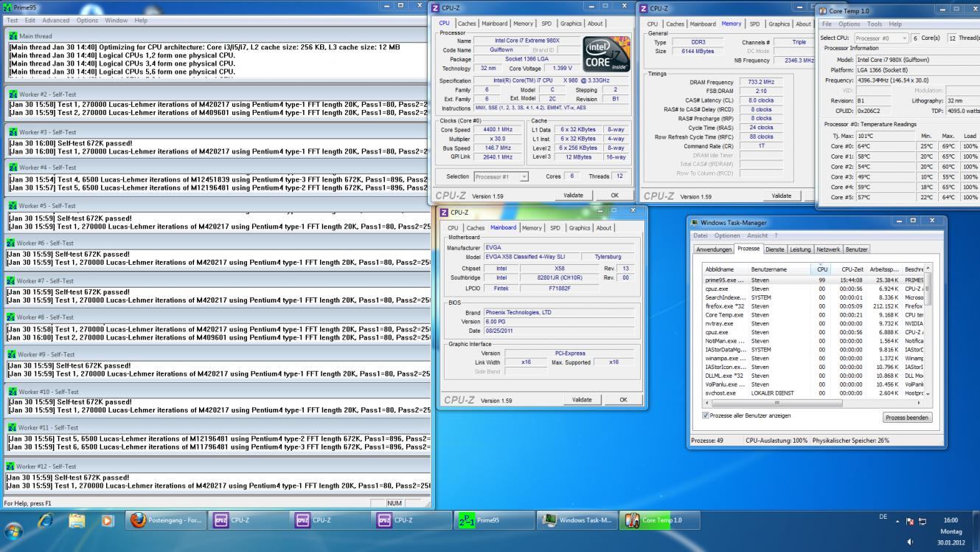The height and width of the screenshot is (552, 980).
Task: Select prime95.exe process row
Action: click(x=813, y=280)
